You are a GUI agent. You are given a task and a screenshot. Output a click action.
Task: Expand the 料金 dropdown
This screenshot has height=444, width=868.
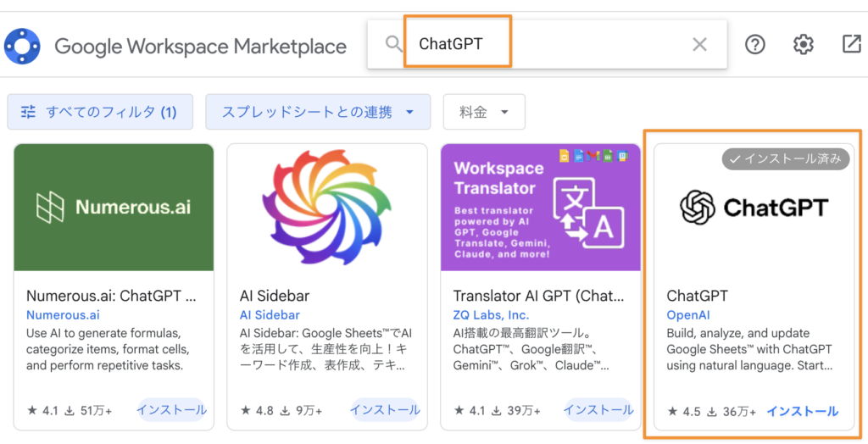pyautogui.click(x=484, y=112)
